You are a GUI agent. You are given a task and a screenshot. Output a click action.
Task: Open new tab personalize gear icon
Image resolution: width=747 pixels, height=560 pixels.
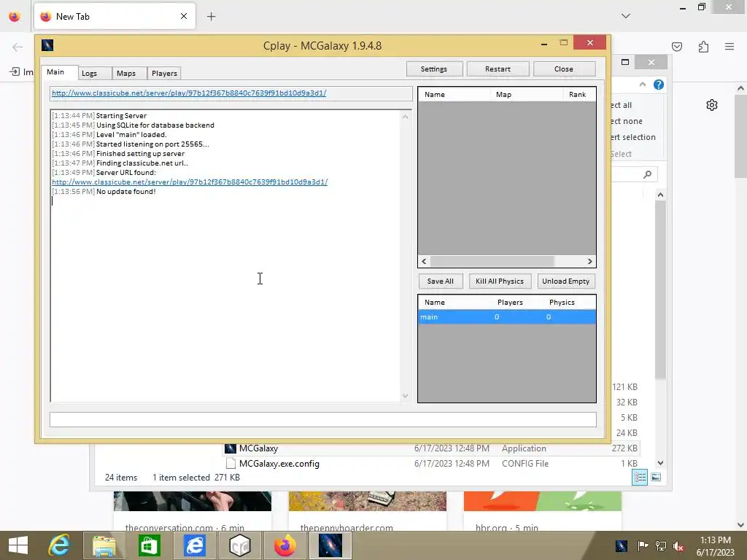712,105
